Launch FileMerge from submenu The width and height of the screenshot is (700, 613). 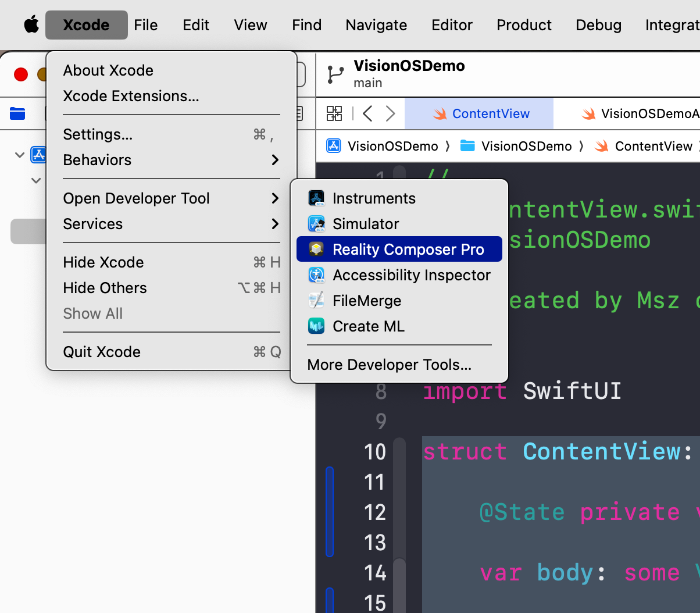point(399,301)
